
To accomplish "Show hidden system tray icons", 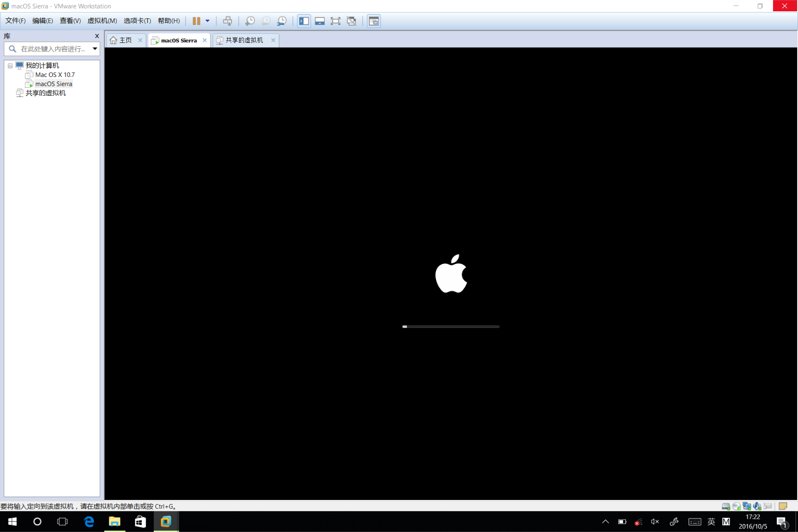I will point(605,522).
